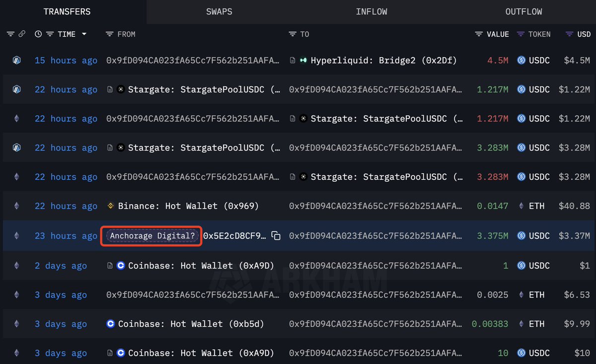Click the link icon in table header
This screenshot has width=596, height=364.
click(22, 34)
